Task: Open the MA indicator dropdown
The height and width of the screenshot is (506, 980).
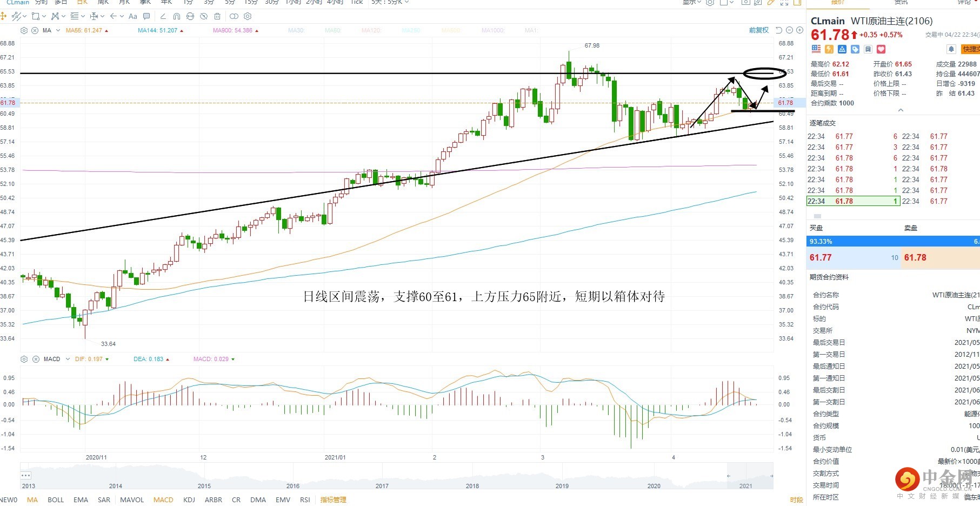Action: [x=58, y=30]
